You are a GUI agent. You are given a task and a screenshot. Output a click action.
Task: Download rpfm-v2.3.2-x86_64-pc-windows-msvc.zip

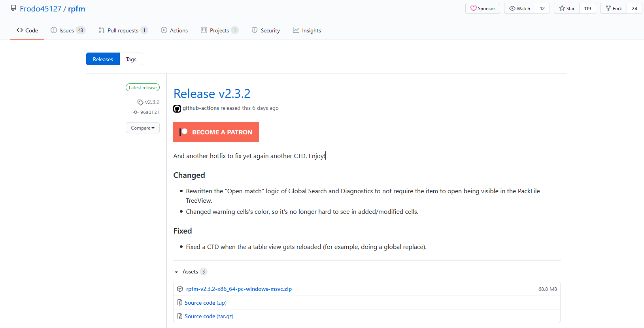239,289
